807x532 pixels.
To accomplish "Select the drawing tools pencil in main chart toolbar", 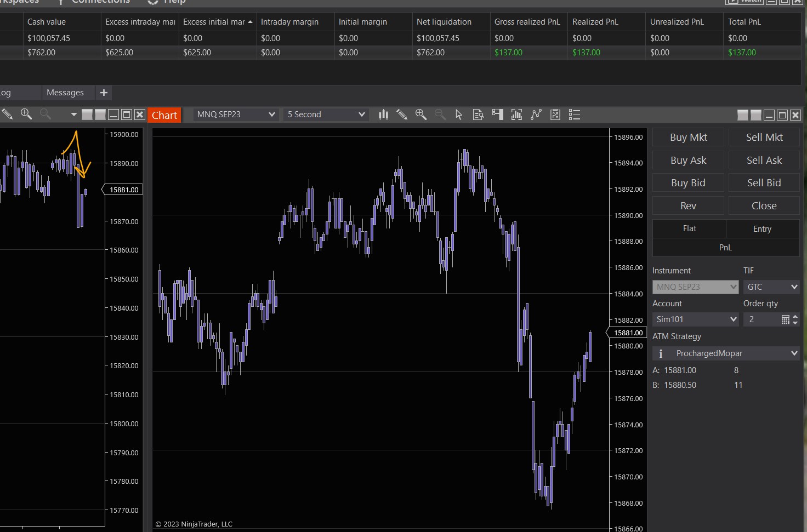I will point(402,115).
